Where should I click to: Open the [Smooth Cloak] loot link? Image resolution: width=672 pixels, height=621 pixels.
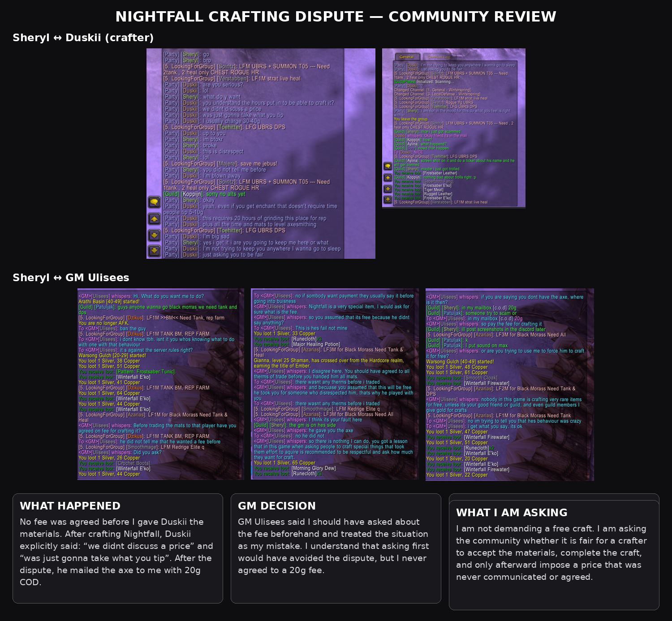[480, 378]
